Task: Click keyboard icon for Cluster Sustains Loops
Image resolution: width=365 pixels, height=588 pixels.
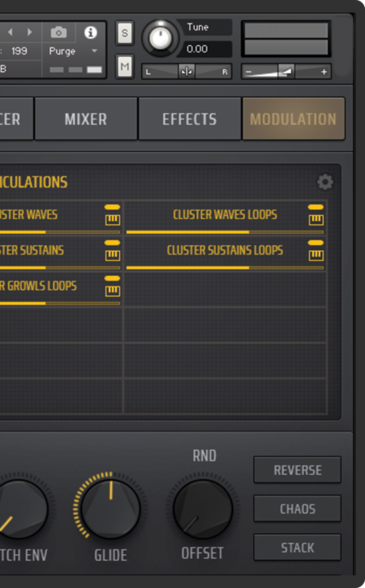Action: [316, 255]
